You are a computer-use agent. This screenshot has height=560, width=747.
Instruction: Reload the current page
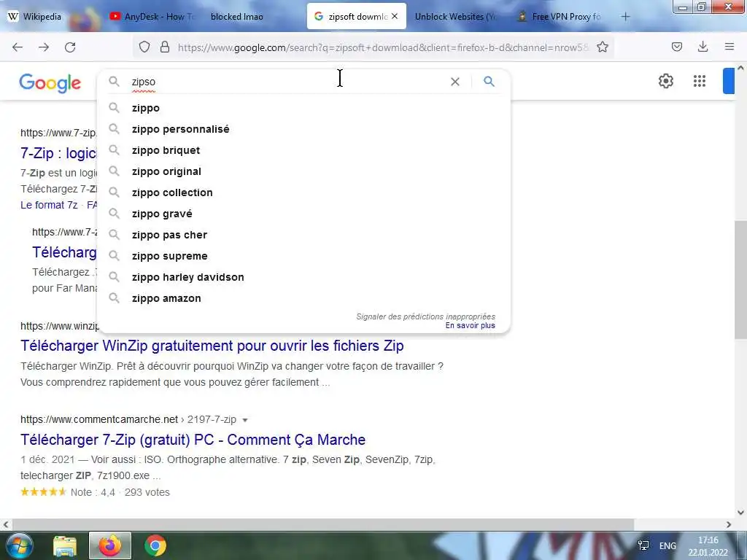70,47
